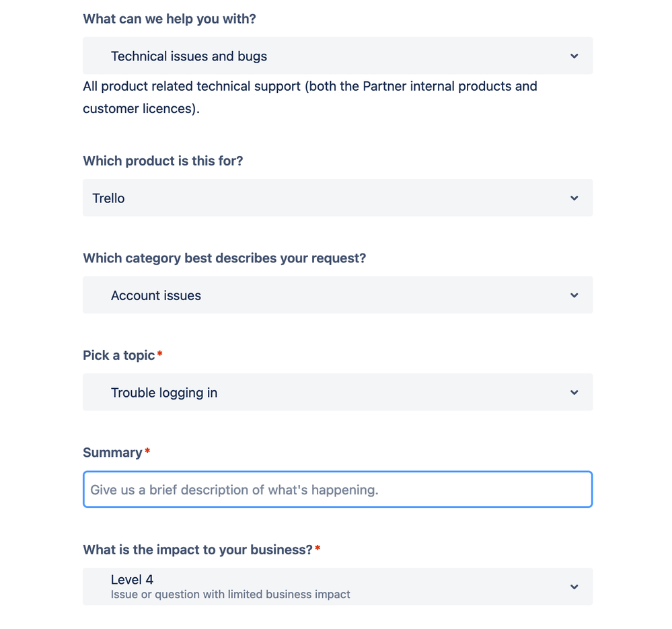Click the red asterisk beside Pick a topic
This screenshot has width=672, height=629.
point(160,353)
